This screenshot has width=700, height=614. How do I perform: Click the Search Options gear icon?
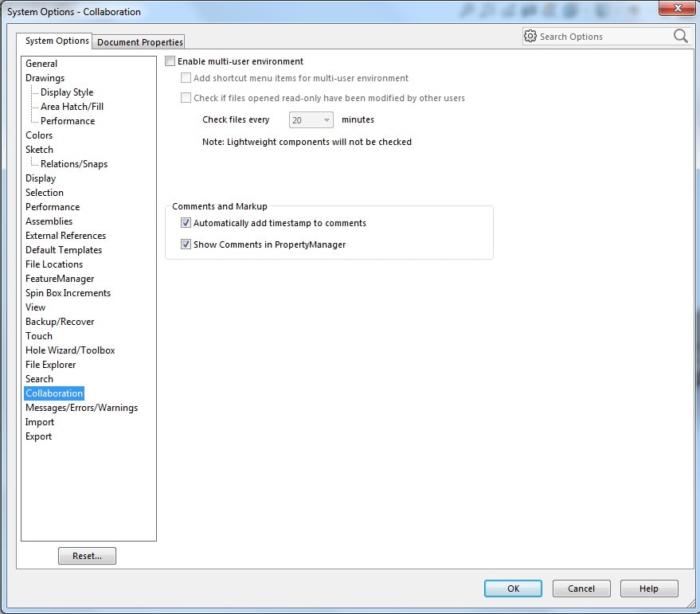pos(530,36)
